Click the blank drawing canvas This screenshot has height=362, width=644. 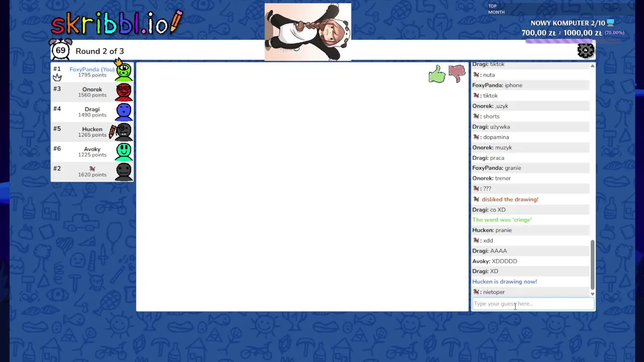[302, 187]
